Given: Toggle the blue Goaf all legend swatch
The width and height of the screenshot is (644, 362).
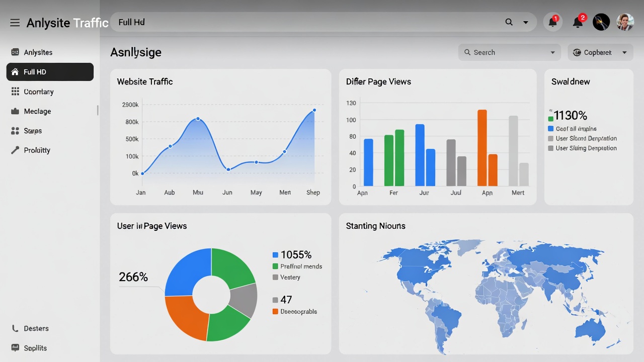Looking at the screenshot, I should pos(550,129).
